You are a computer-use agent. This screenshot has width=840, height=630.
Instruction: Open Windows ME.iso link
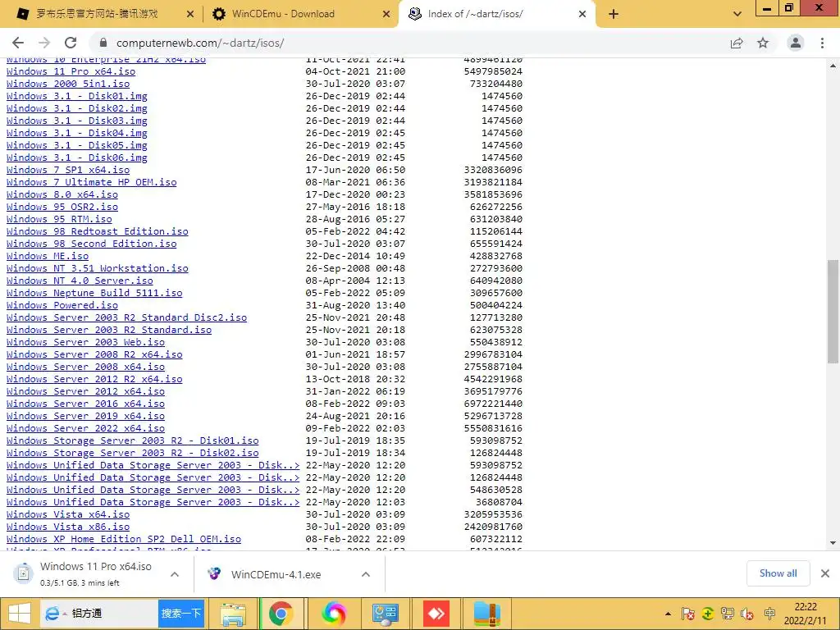tap(48, 256)
